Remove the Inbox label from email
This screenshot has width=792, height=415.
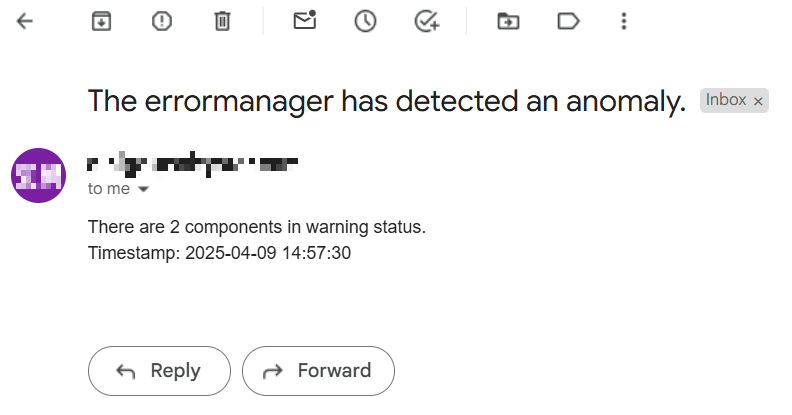(x=758, y=101)
